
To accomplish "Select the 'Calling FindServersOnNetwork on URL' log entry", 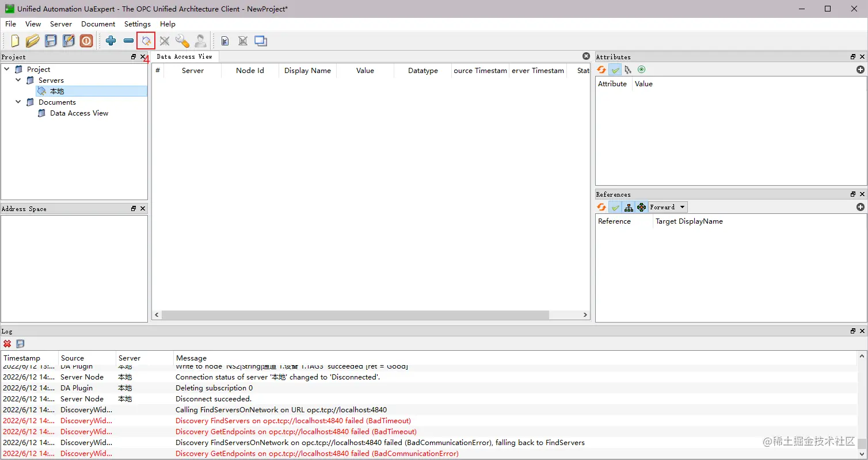I will 281,410.
